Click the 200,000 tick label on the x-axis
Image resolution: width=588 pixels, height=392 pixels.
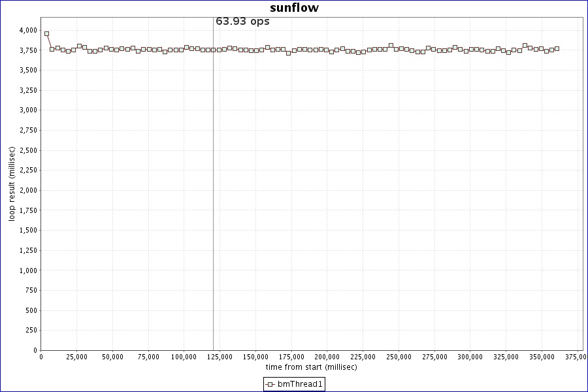[327, 357]
